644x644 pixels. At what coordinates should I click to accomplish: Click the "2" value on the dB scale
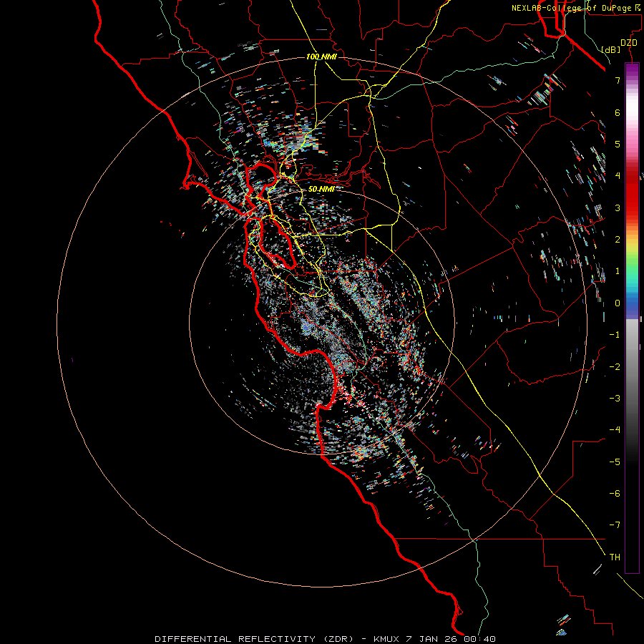[x=618, y=240]
